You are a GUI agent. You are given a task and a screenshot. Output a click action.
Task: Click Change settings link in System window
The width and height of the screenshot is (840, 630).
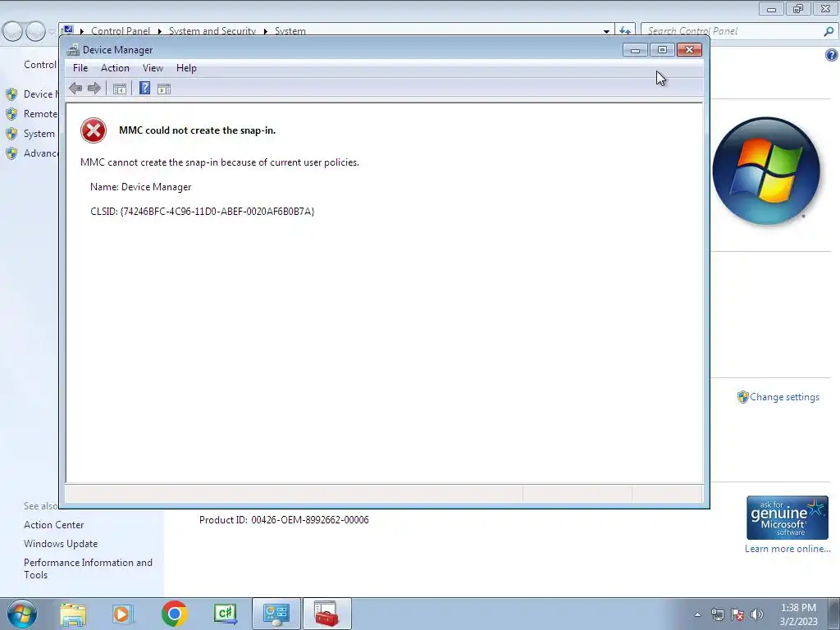pyautogui.click(x=784, y=397)
